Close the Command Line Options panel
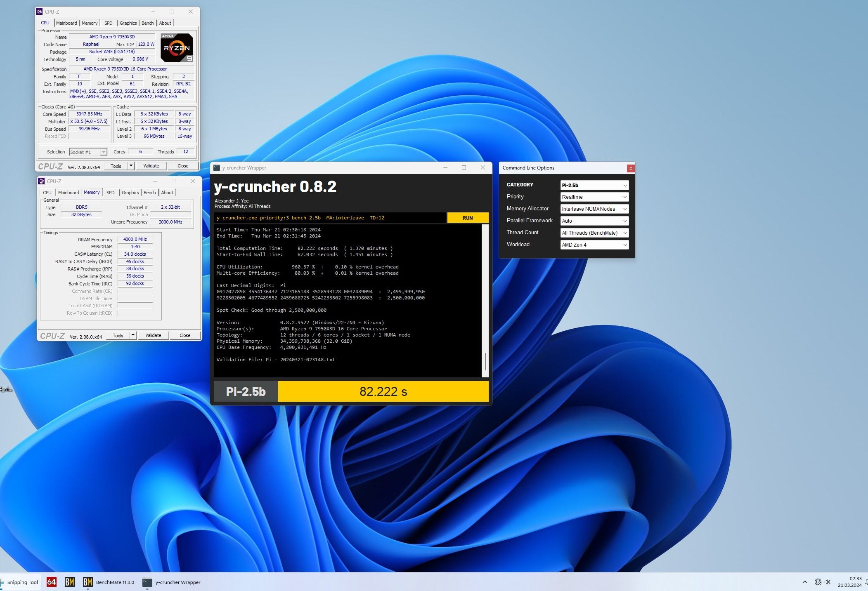The image size is (868, 591). click(630, 168)
